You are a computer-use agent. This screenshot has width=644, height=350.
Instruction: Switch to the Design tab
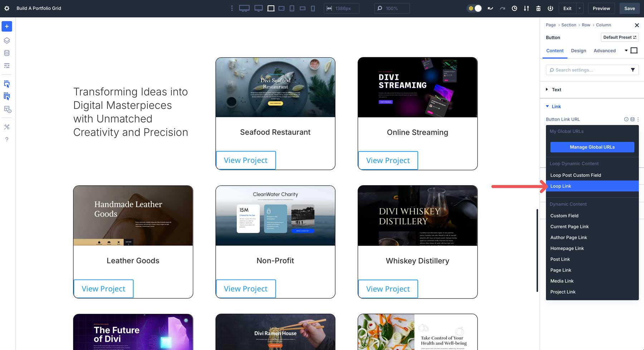[x=578, y=51]
